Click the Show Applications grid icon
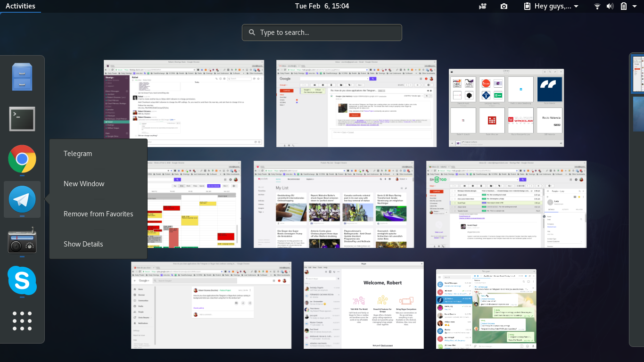 22,321
